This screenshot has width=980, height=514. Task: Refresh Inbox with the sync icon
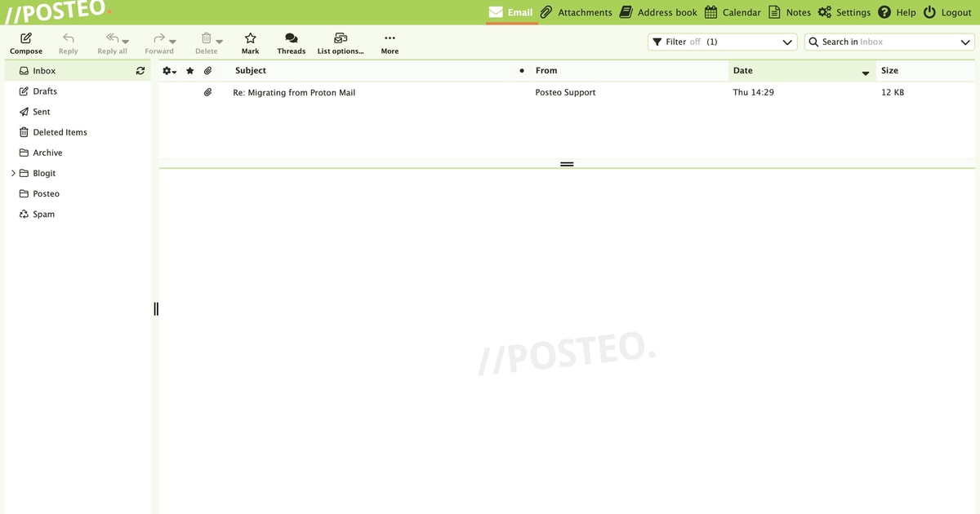click(140, 71)
